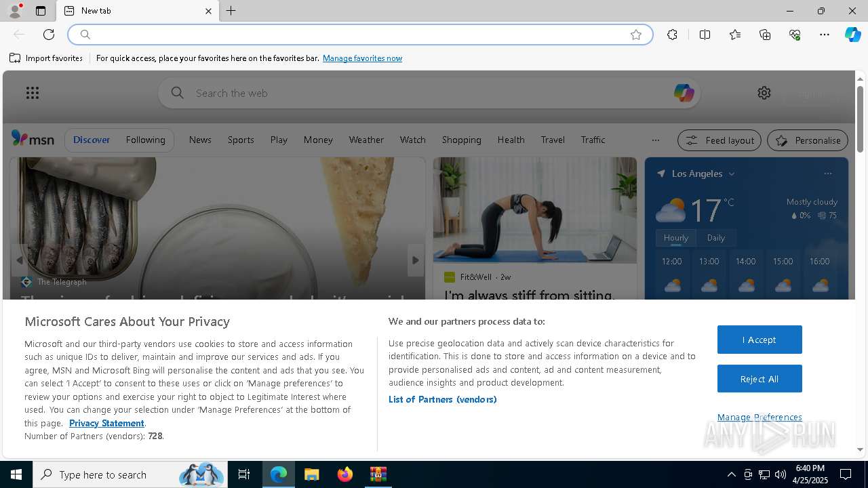Image resolution: width=868 pixels, height=488 pixels.
Task: Close the New tab page
Action: point(208,11)
